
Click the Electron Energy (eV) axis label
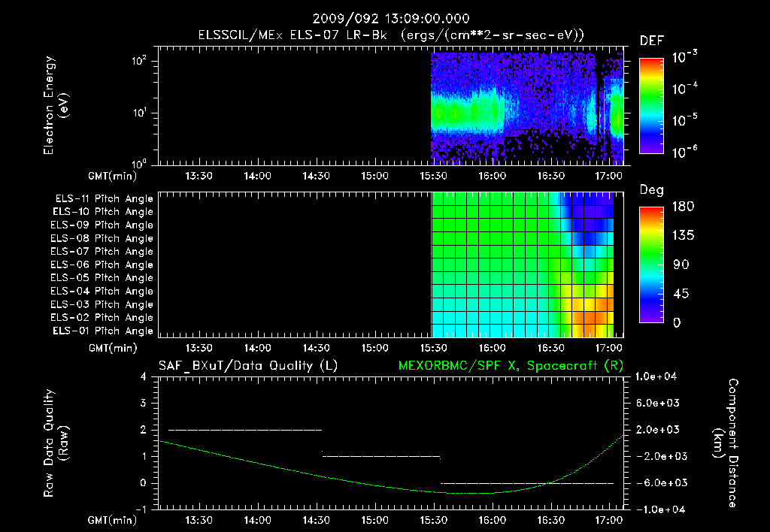pos(56,105)
